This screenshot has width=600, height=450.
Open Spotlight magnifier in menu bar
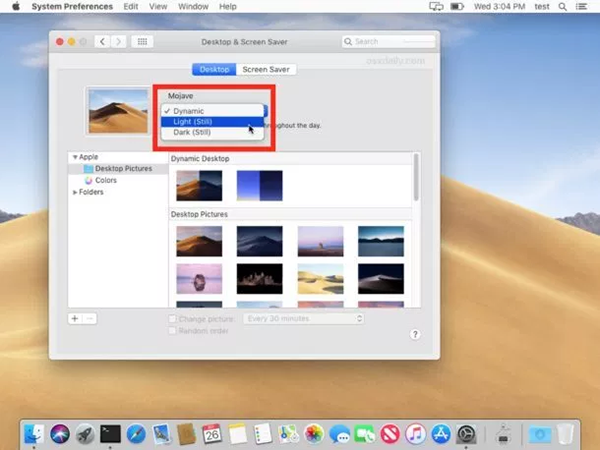(562, 7)
